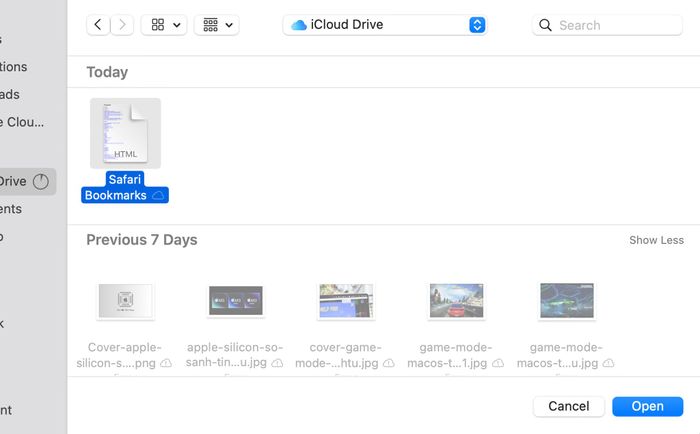Click cloud download icon for apple-silicon-so-sanh jpg
This screenshot has height=434, width=700.
(x=277, y=363)
